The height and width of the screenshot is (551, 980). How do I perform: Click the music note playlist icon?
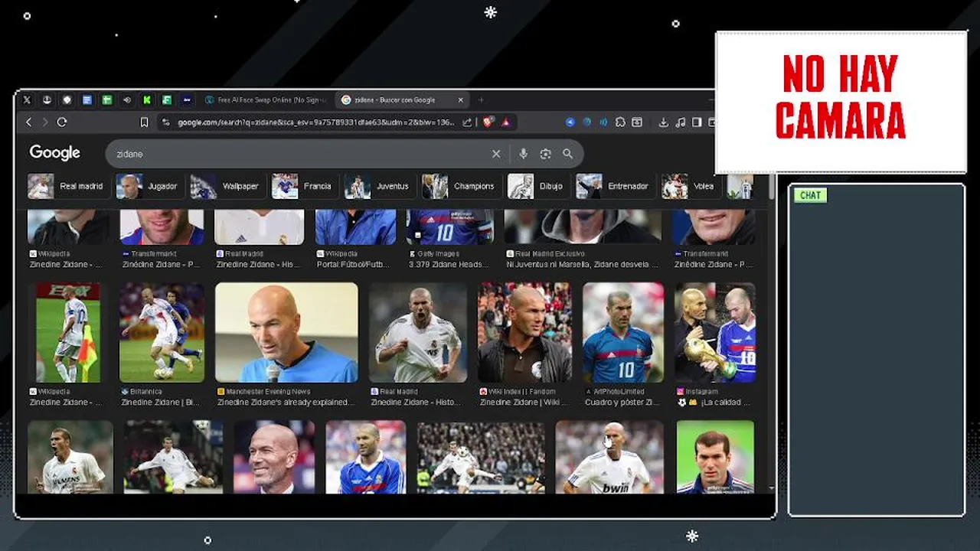tap(681, 122)
